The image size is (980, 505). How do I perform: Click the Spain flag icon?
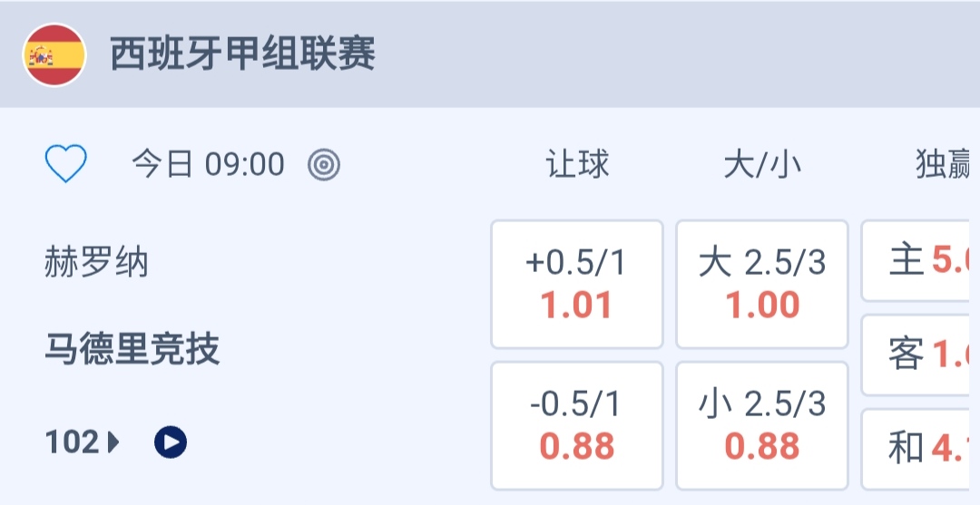54,55
